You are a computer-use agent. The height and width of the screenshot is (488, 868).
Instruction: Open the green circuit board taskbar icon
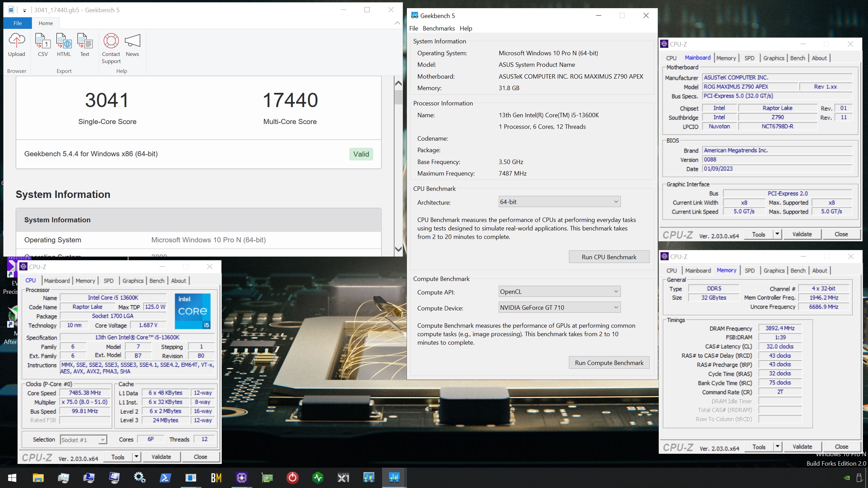[x=267, y=478]
